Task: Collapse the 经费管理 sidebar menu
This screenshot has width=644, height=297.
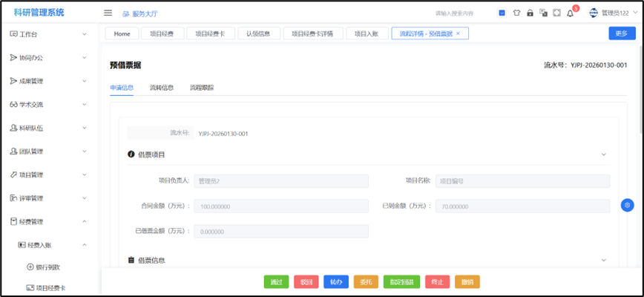Action: (x=49, y=221)
